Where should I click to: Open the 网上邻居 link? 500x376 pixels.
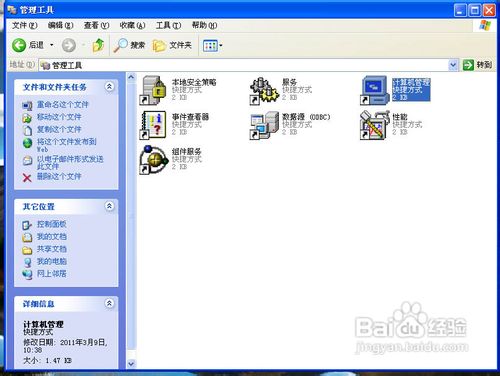[51, 274]
